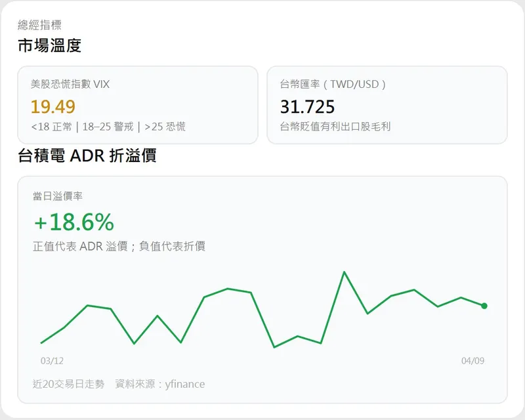The width and height of the screenshot is (525, 420).
Task: Click the 台幣匯率 (TWD/USD) label
Action: (333, 84)
